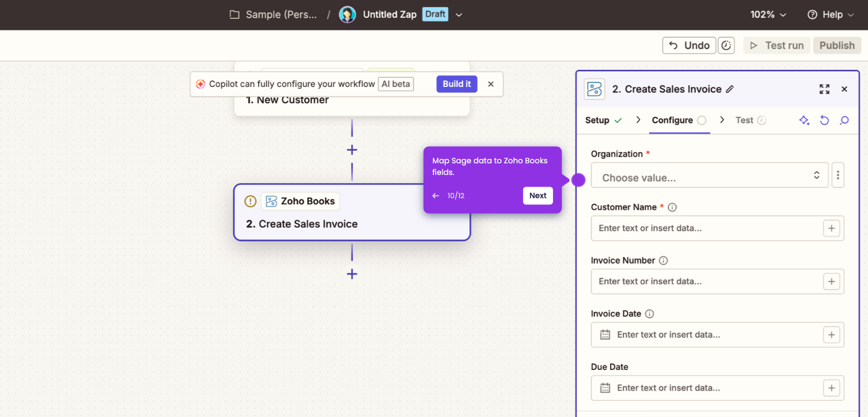Click the AI sparkle icon in panel
868x417 pixels.
coord(804,120)
